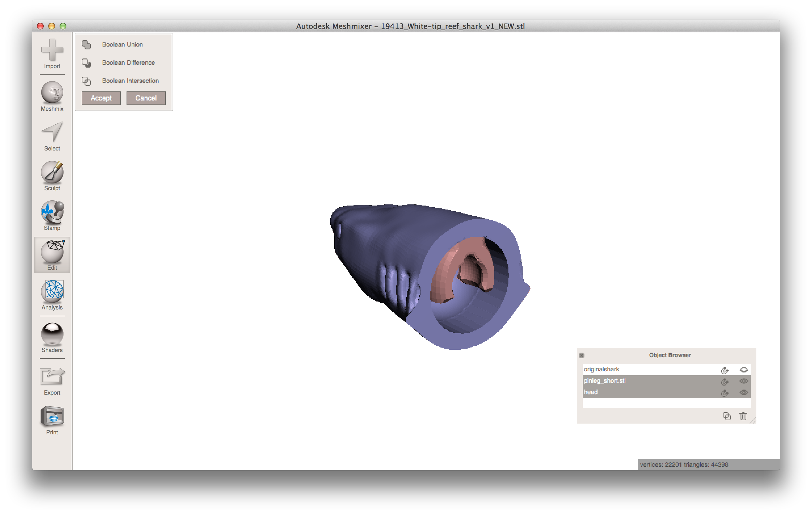Viewport: 812px width, 515px height.
Task: Close the Object Browser panel
Action: 582,355
